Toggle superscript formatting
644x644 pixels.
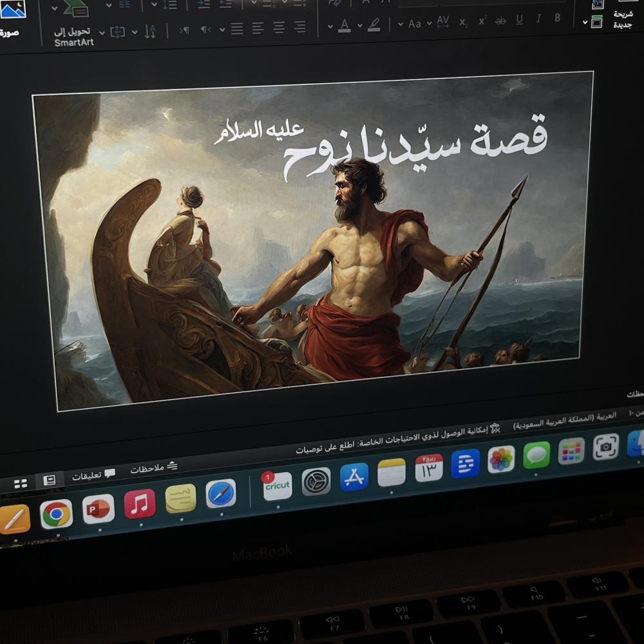coord(482,21)
